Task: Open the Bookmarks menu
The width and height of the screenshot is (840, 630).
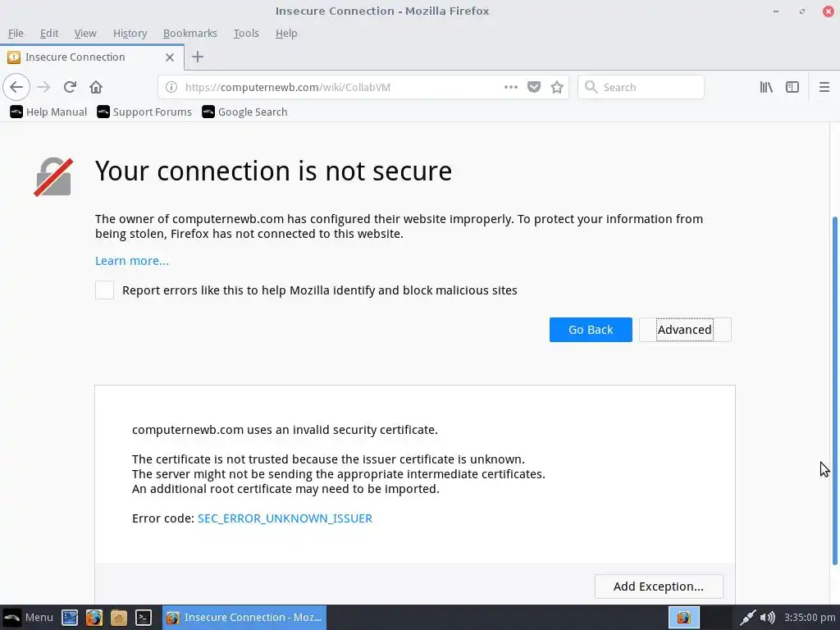Action: tap(189, 33)
